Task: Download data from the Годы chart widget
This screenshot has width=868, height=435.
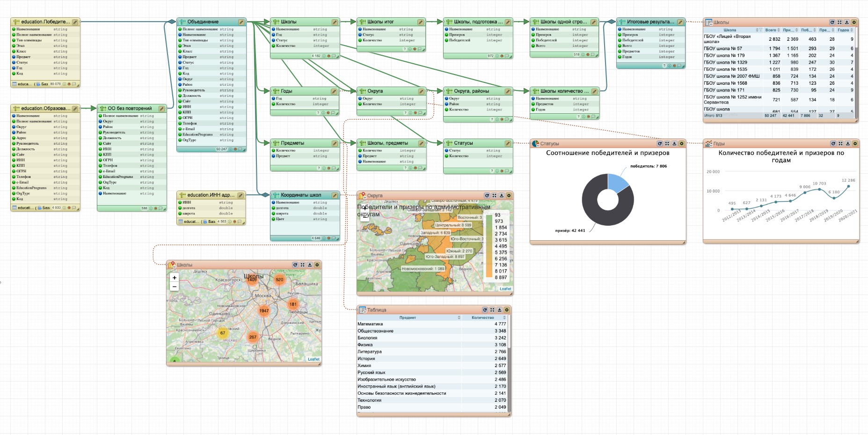Action: (847, 144)
